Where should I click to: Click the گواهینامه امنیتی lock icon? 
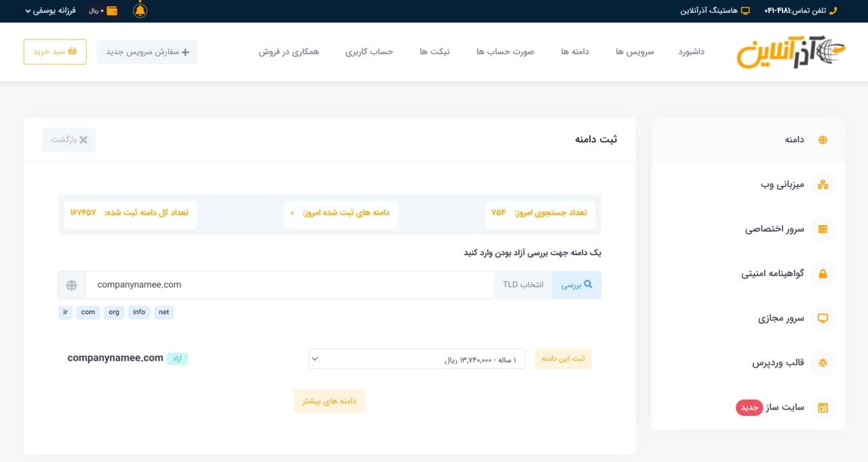823,273
